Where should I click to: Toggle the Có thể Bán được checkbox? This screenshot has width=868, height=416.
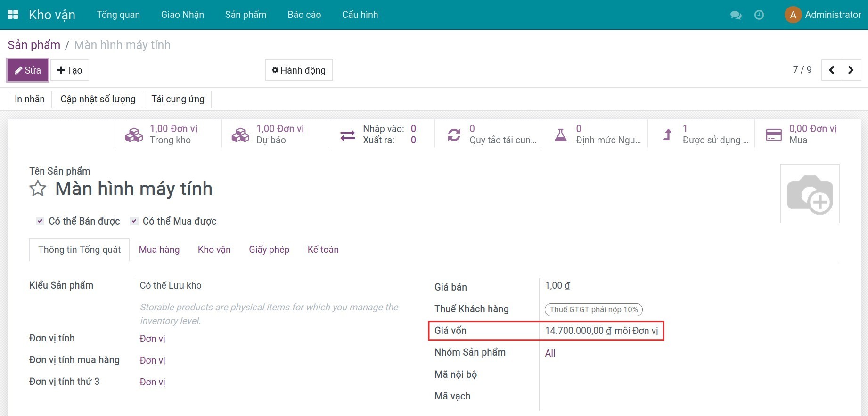coord(41,221)
